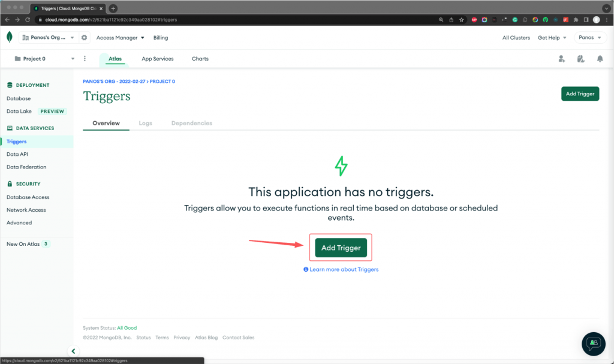Open Data Lake in the sidebar
Screen dimensions: 614x364
point(19,112)
